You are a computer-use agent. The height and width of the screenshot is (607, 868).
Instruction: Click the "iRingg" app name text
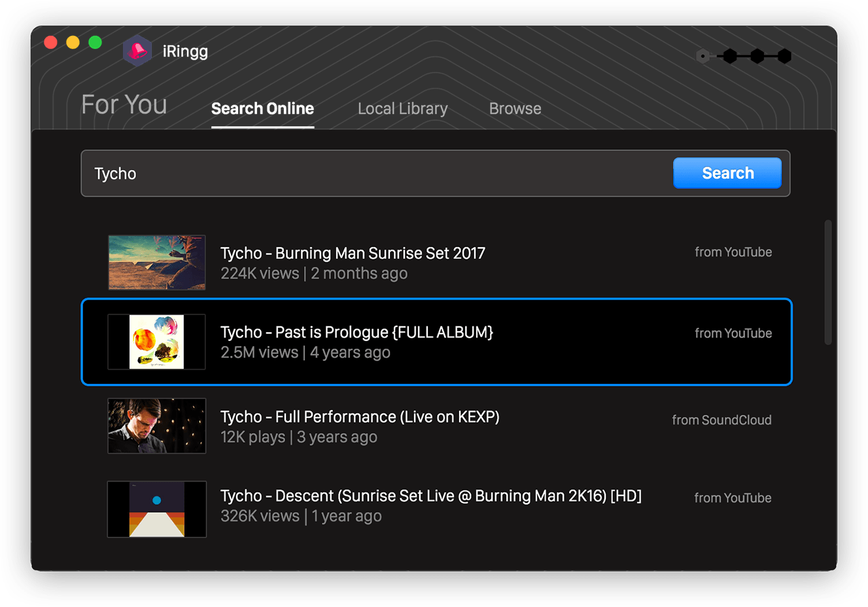185,52
